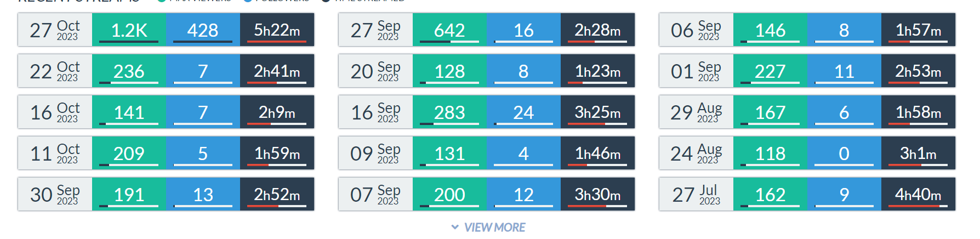
Task: Select the 1.2K max viewers cell
Action: pyautogui.click(x=129, y=30)
